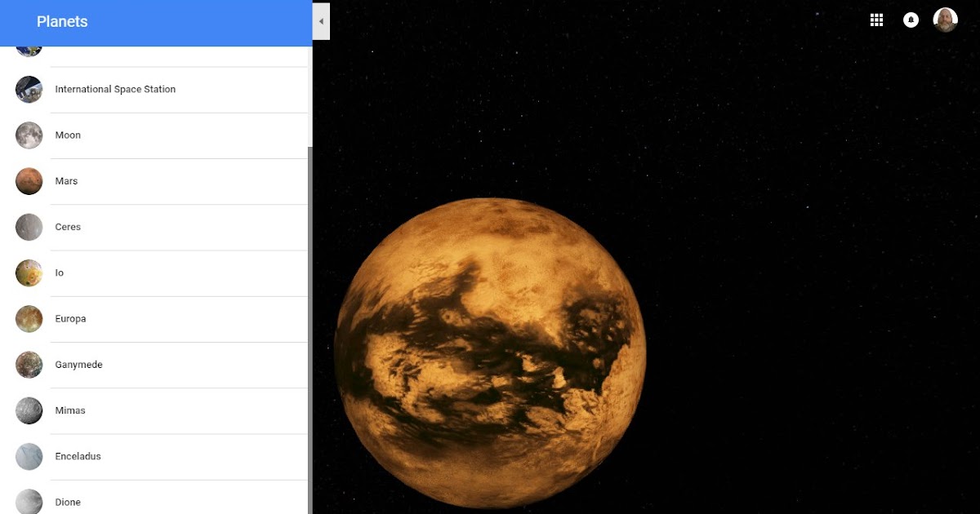Click the Moon thumbnail icon
The height and width of the screenshot is (514, 980).
[x=29, y=135]
